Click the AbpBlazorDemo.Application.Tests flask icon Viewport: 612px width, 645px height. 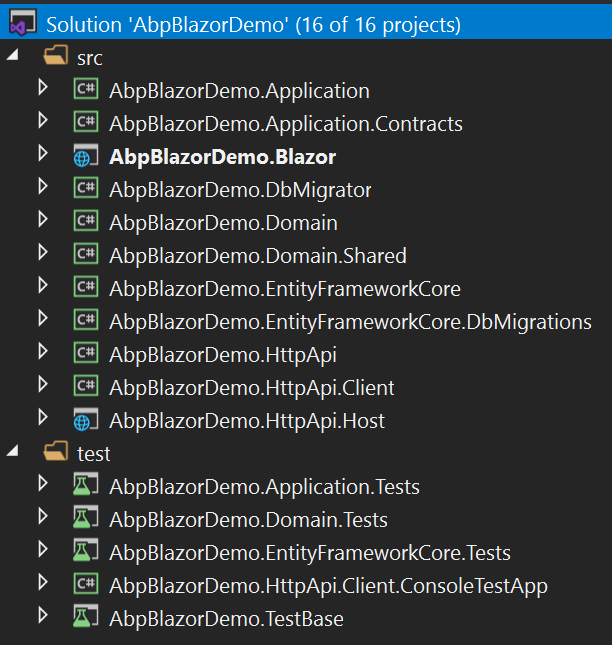coord(86,487)
